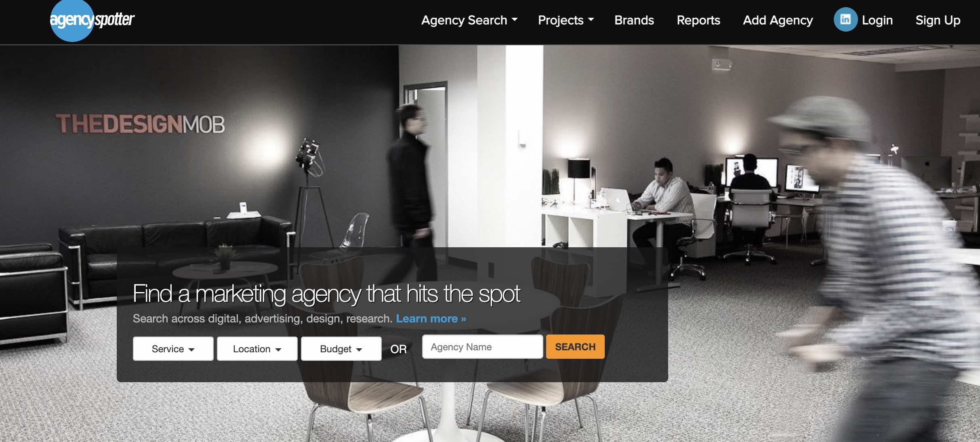Image resolution: width=980 pixels, height=442 pixels.
Task: Click the Add Agency button
Action: (778, 19)
